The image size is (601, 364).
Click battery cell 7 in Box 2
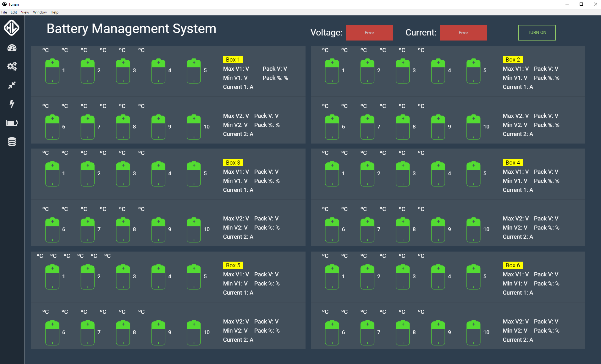click(367, 127)
